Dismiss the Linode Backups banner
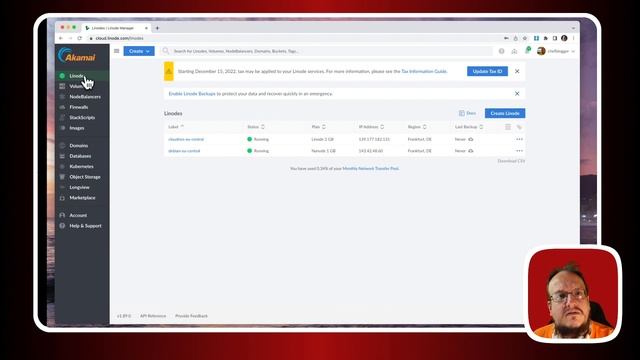 (517, 94)
